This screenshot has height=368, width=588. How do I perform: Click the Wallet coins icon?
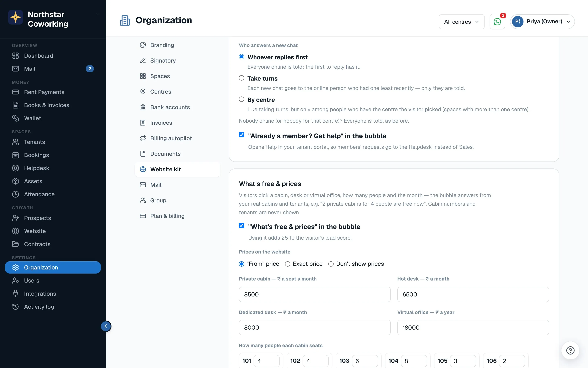click(16, 118)
